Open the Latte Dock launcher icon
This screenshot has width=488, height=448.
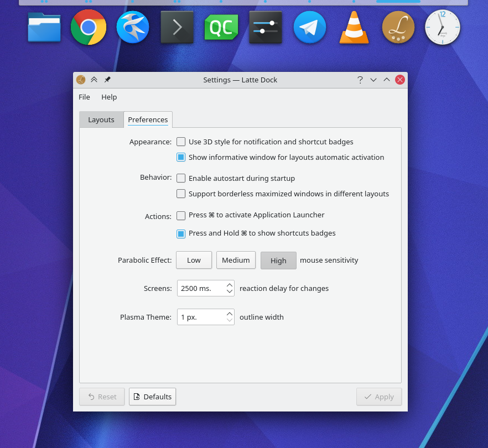[x=398, y=27]
